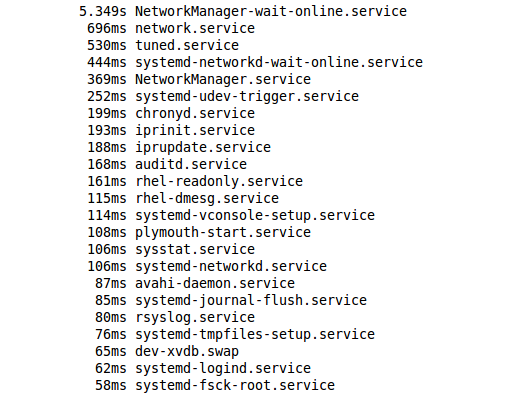Click systemd-vconsole-setup.service text
The image size is (509, 394).
click(255, 215)
